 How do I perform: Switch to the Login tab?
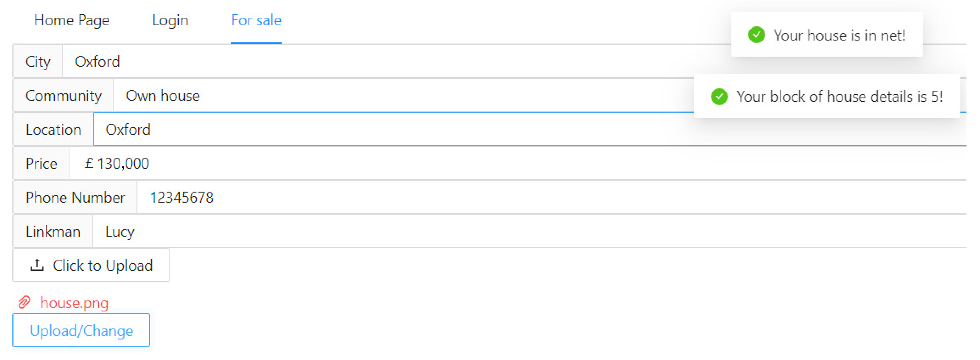tap(170, 20)
